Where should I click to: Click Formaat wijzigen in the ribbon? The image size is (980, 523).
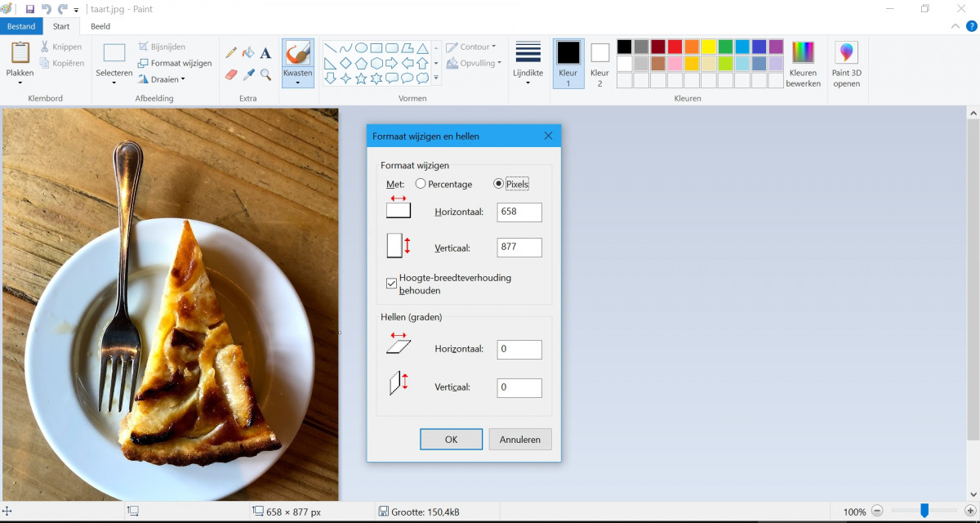tap(175, 63)
